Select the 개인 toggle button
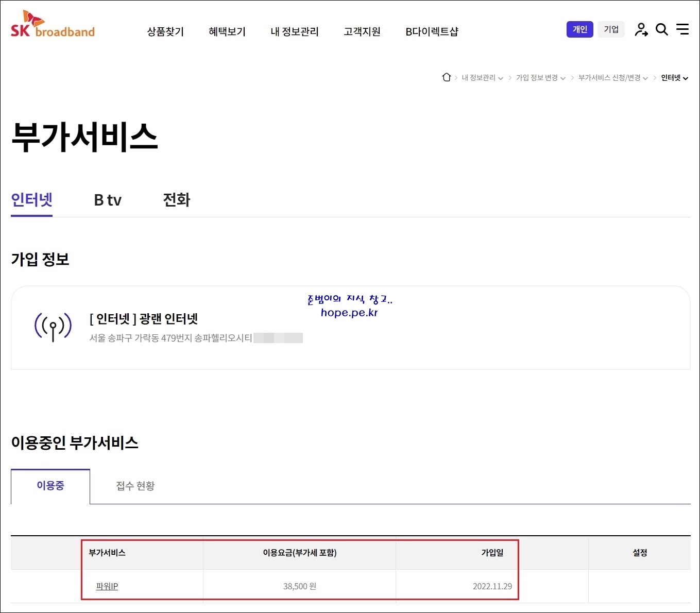Viewport: 700px width, 613px height. [x=580, y=29]
